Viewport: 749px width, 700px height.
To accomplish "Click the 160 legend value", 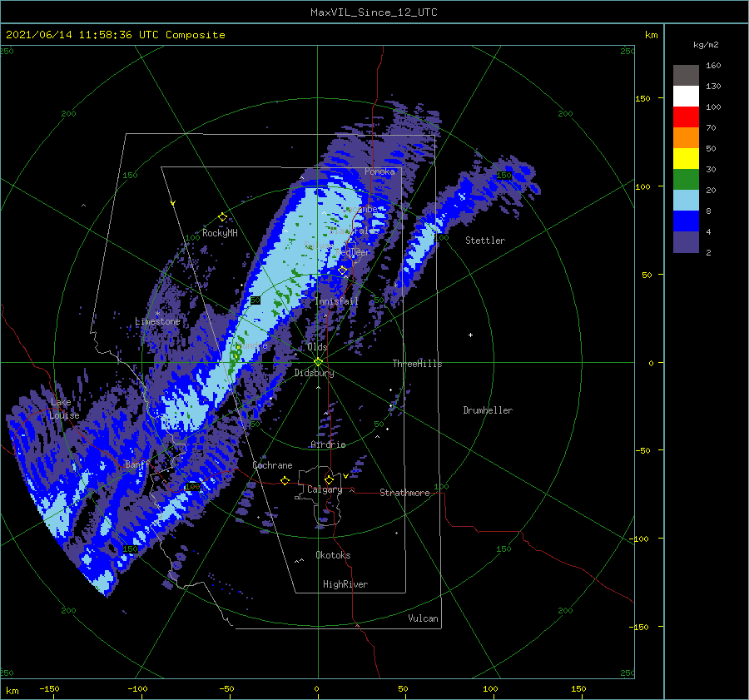I will tap(713, 66).
